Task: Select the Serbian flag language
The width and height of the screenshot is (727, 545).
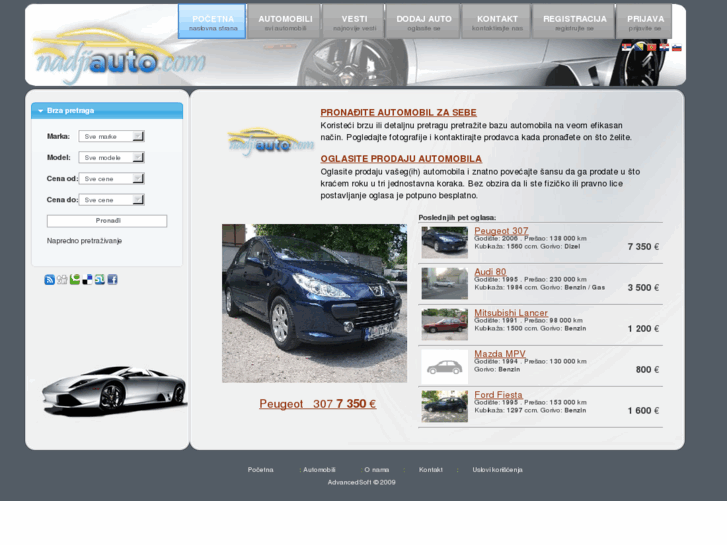Action: tap(627, 47)
